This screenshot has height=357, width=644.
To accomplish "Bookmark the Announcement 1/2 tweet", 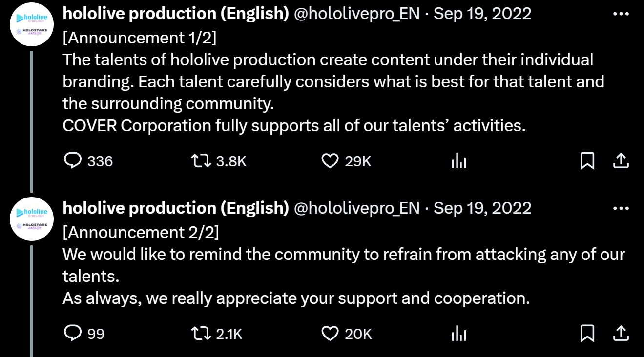I will coord(587,160).
